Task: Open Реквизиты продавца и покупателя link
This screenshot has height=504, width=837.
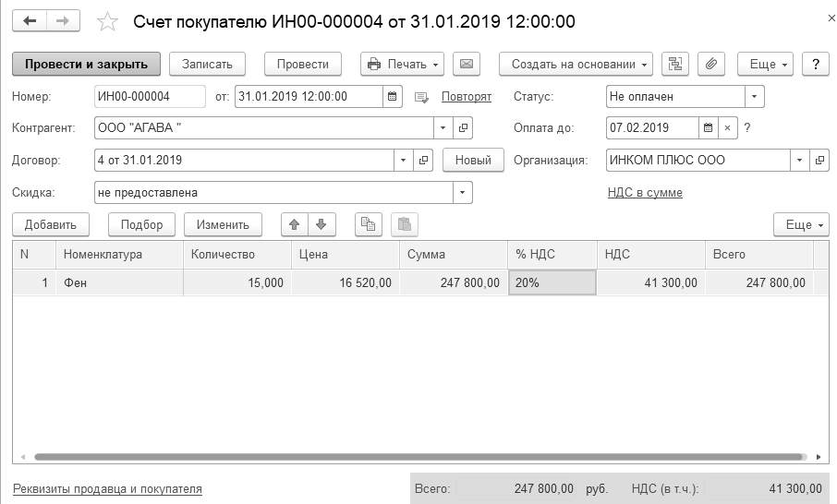Action: click(x=107, y=488)
